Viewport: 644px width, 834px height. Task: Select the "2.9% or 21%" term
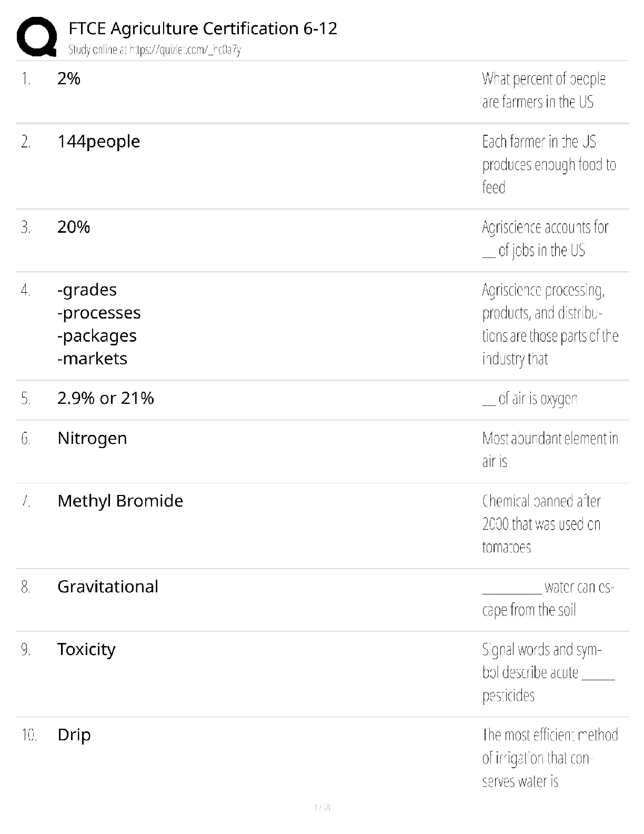click(x=105, y=398)
